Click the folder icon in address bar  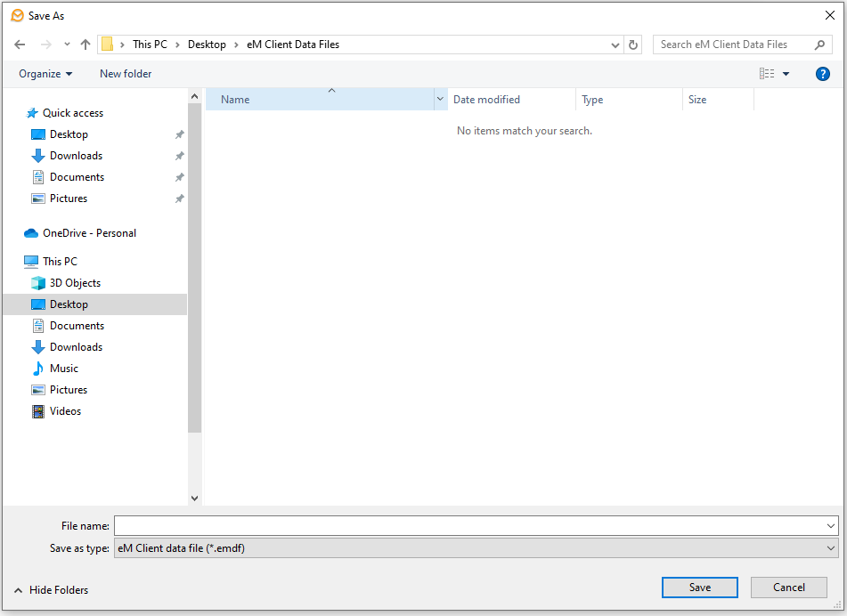tap(108, 45)
